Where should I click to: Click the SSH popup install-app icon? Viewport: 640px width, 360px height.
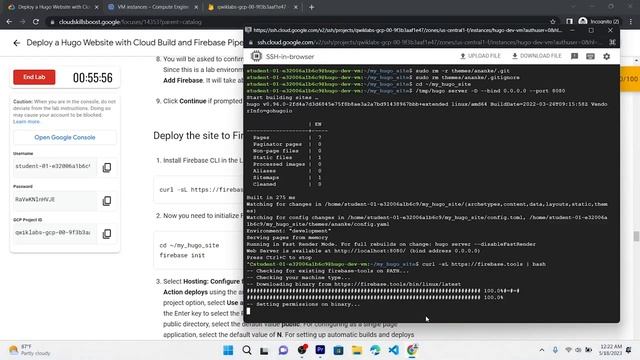[612, 42]
